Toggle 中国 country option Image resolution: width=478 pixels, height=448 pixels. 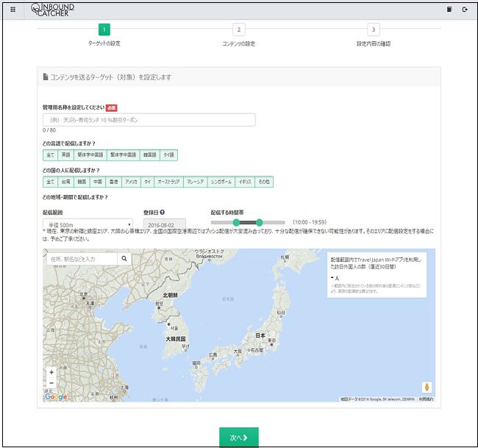coord(98,182)
